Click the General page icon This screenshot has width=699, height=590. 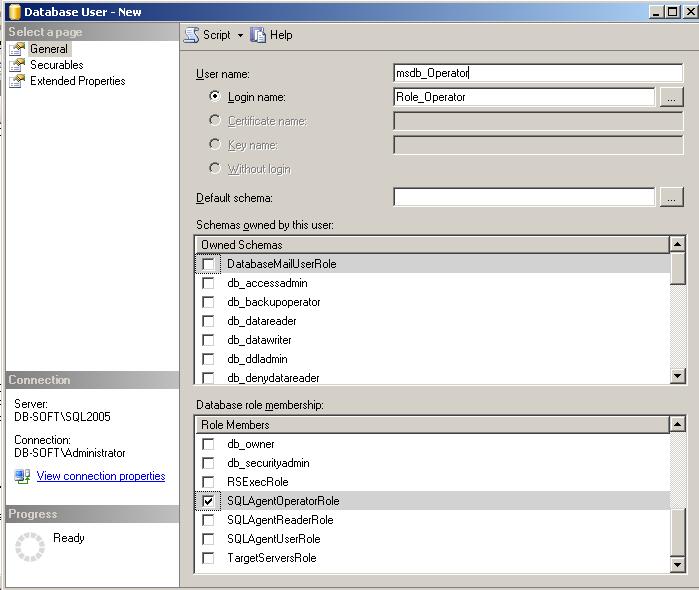[17, 49]
